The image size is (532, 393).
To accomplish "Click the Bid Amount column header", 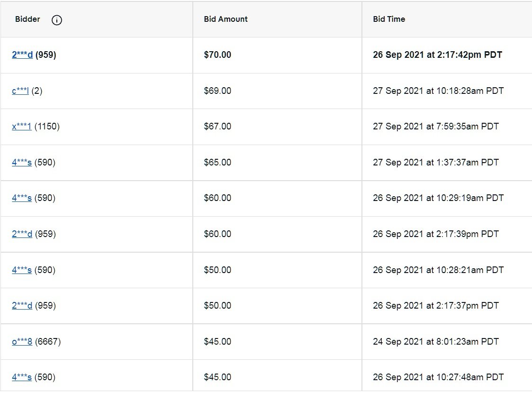I will (225, 19).
